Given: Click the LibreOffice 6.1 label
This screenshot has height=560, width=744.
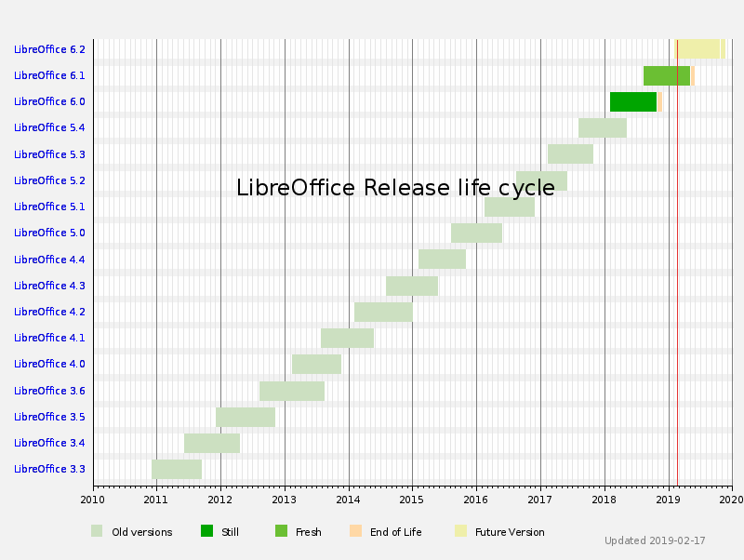Looking at the screenshot, I should click(x=49, y=75).
